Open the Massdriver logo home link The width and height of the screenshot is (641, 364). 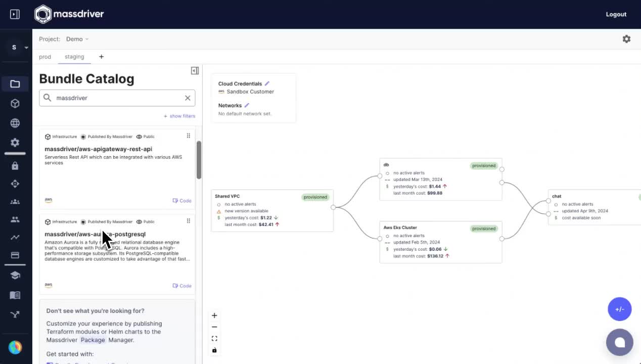[69, 14]
